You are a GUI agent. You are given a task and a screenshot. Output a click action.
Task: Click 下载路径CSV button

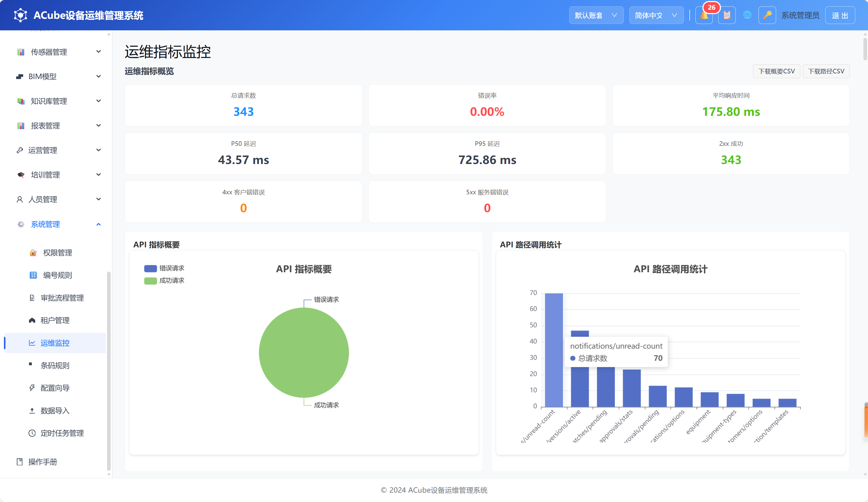tap(826, 71)
